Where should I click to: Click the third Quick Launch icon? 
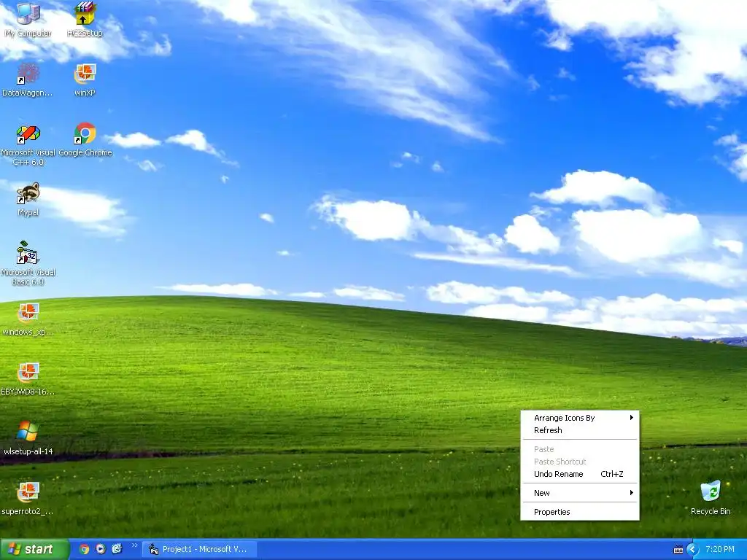click(x=117, y=549)
